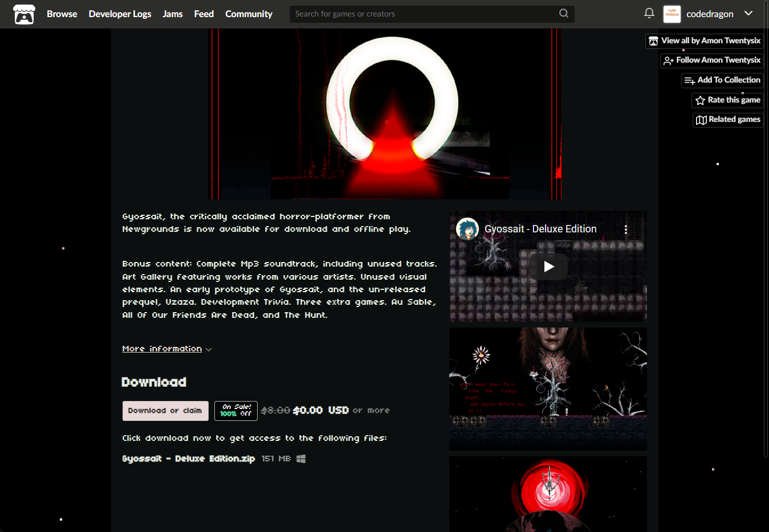Expand the codedragon account menu arrow

point(748,14)
